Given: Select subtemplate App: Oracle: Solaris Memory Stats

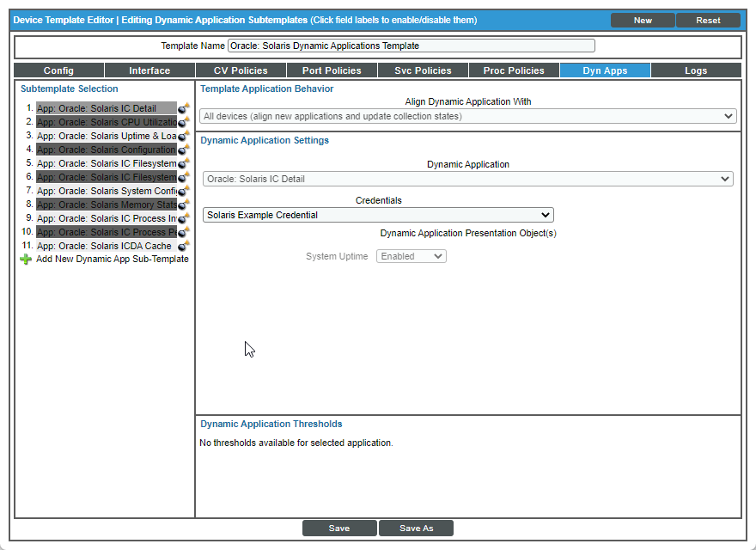Looking at the screenshot, I should tap(107, 205).
